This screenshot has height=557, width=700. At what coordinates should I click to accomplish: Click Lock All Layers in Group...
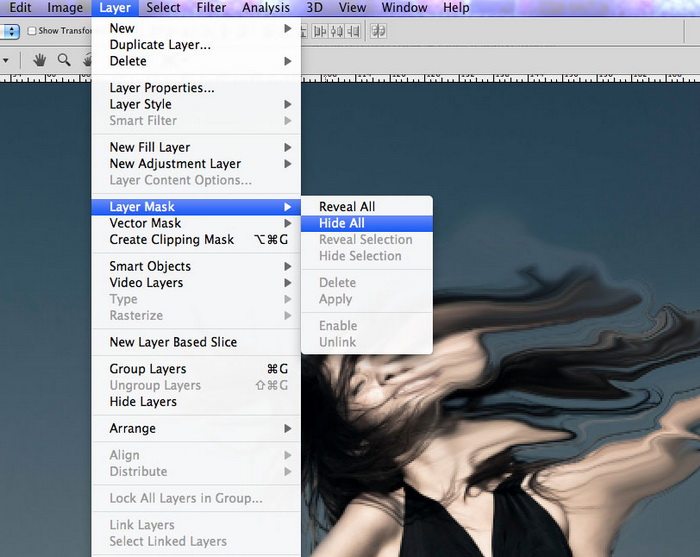[196, 499]
